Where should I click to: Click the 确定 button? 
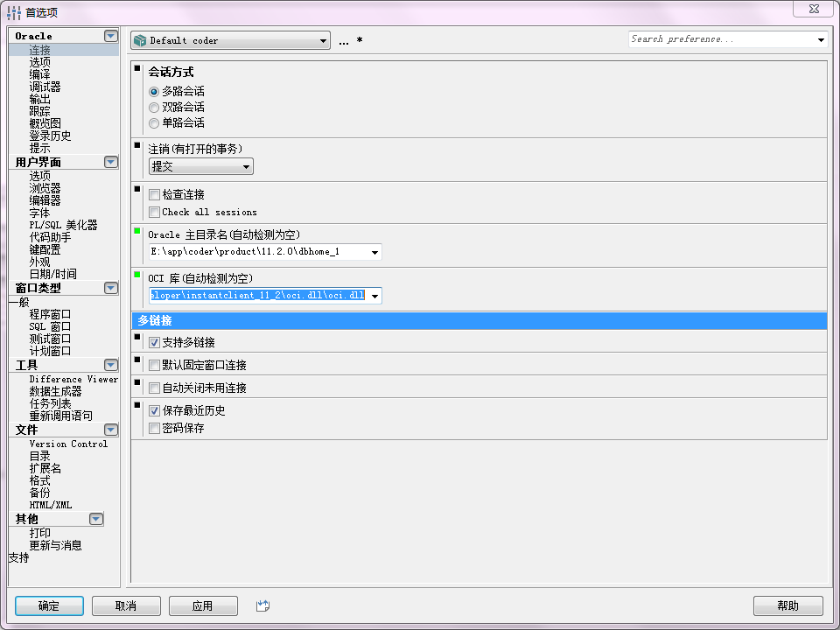pos(49,605)
